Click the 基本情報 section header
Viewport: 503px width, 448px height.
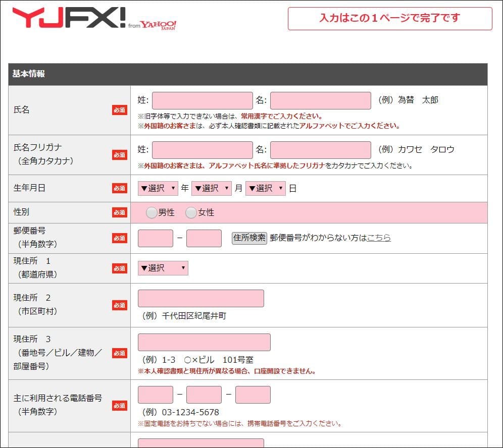[x=247, y=74]
